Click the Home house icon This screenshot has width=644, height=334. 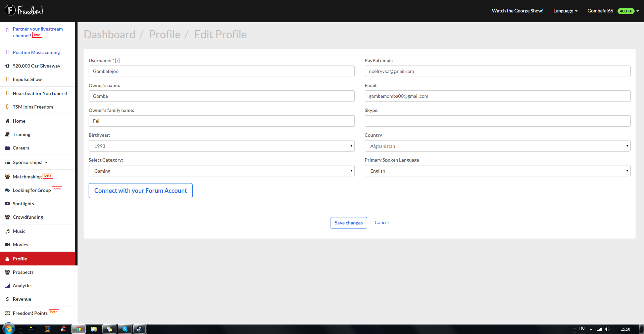click(x=7, y=121)
